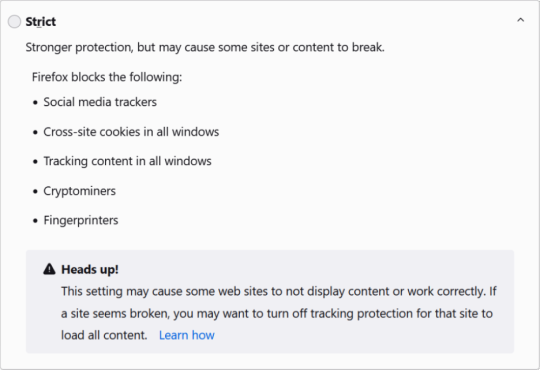Click bullet beside Fingerprinters
This screenshot has width=540, height=370.
click(35, 221)
